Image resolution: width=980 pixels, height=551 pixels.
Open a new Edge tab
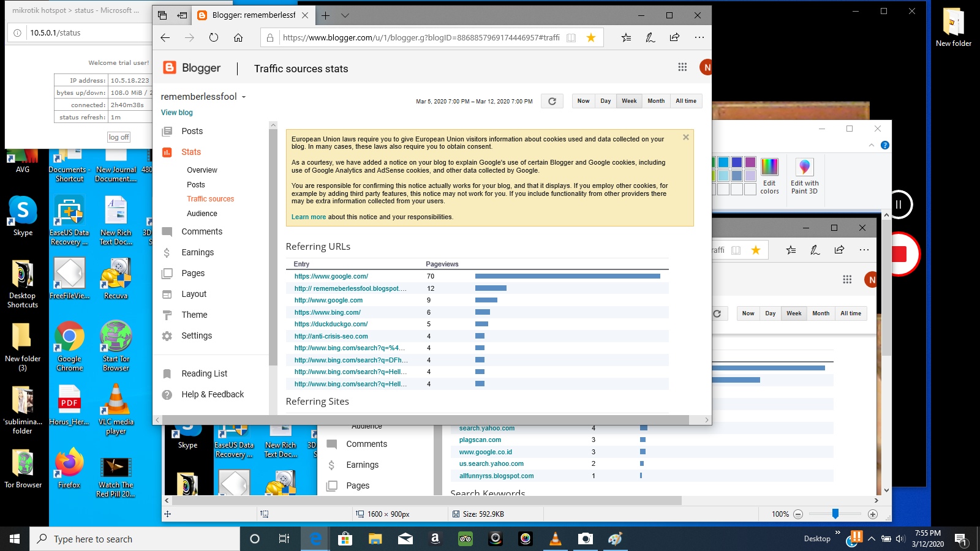point(325,15)
